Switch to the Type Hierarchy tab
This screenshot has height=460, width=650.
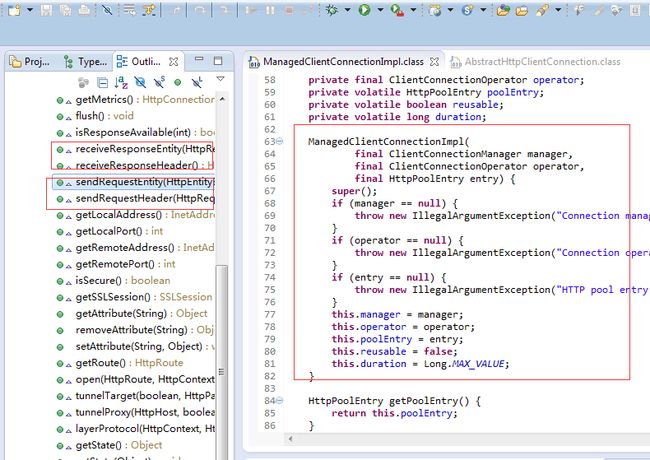(85, 62)
